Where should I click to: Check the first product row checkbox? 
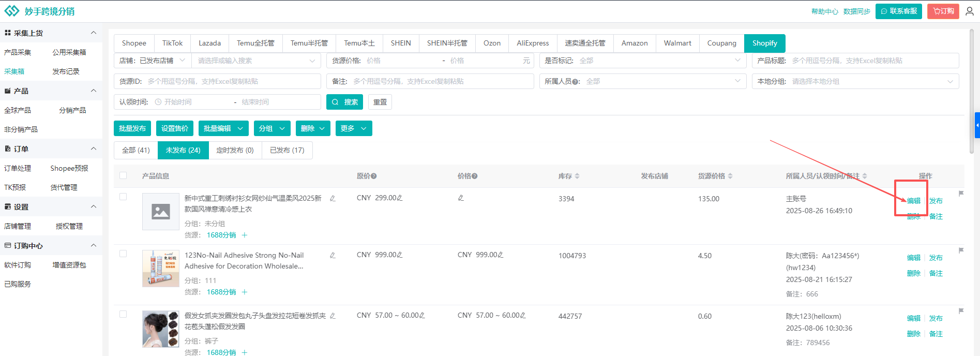tap(123, 197)
